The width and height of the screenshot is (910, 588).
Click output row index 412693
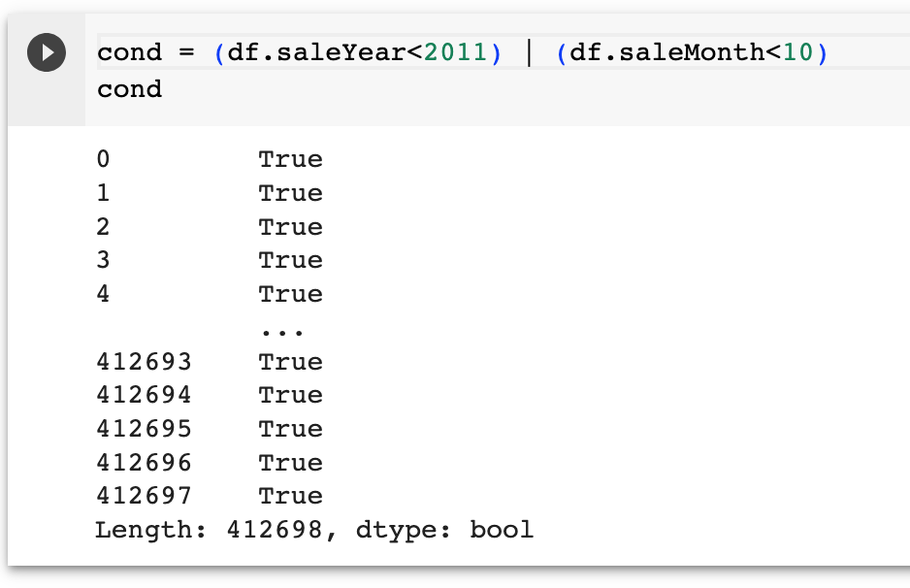point(144,362)
